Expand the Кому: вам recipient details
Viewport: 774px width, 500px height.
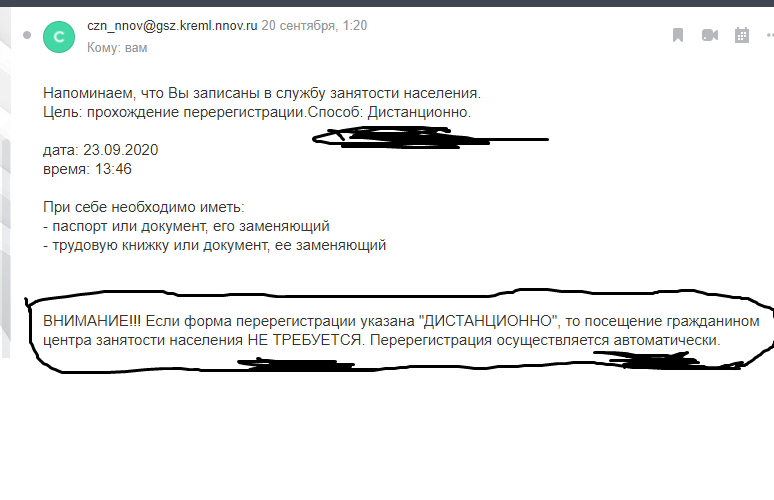click(117, 48)
